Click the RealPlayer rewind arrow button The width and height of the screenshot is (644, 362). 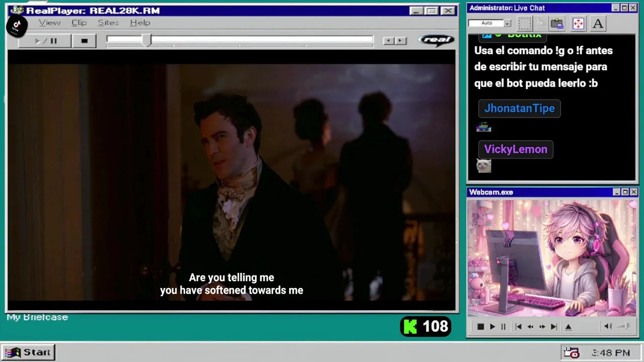388,41
